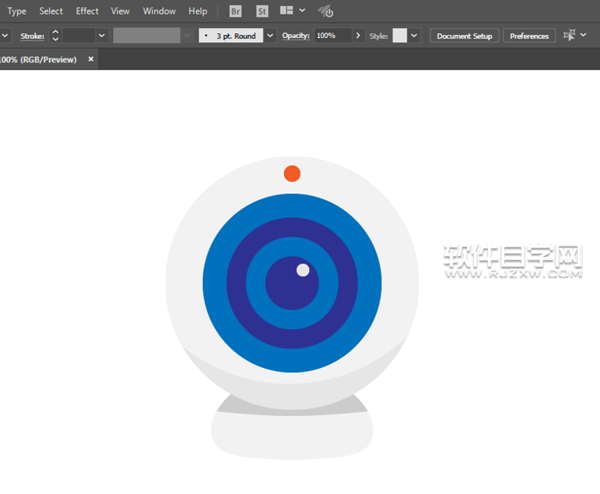Open the 3 pt. Round brush dropdown
Screen dimensions: 600x494
pos(270,35)
